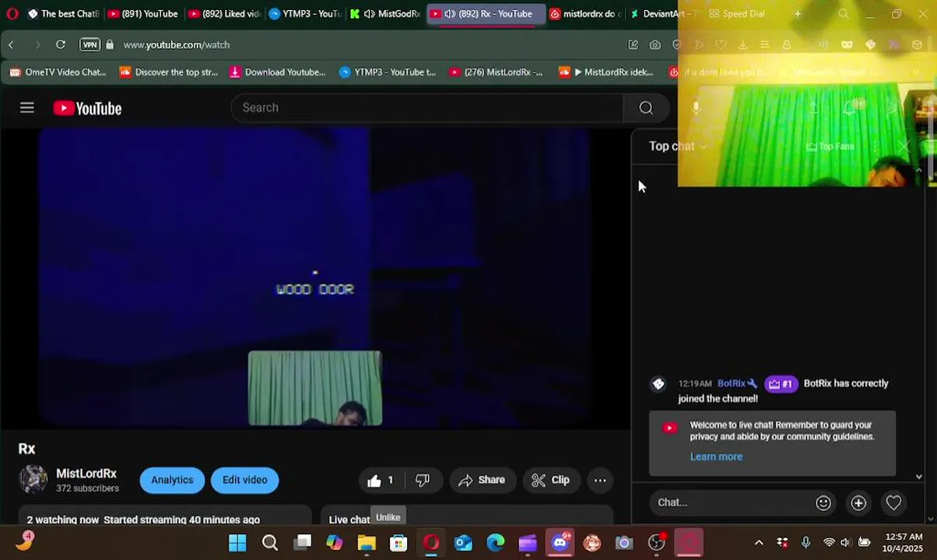Open taskbar Search magnifier

pyautogui.click(x=270, y=543)
